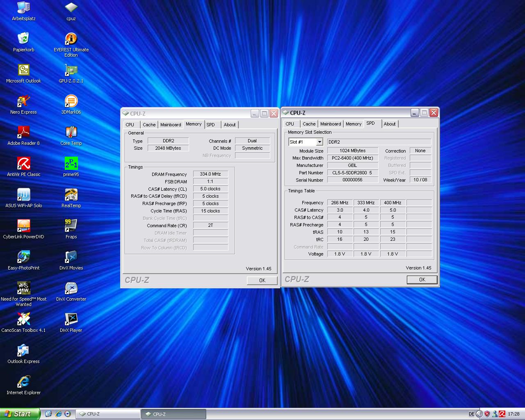
Task: Select Cache tab in right CPU-Z window
Action: coord(309,124)
